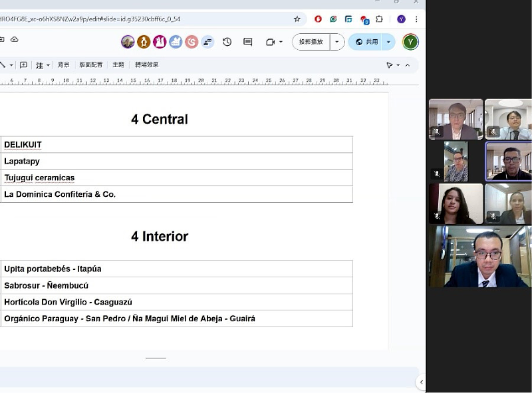Select the highlighted active speaker video tile
This screenshot has width=532, height=399.
tap(509, 162)
